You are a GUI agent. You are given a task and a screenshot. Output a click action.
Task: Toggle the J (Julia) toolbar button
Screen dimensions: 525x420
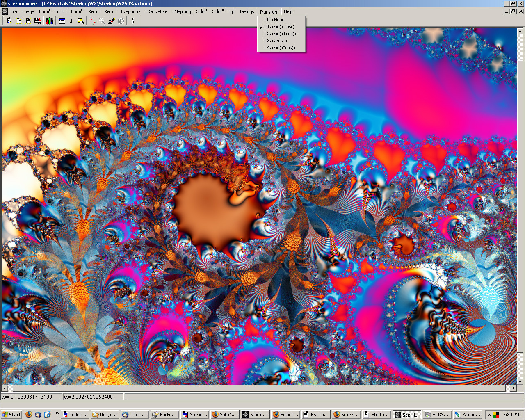(71, 21)
